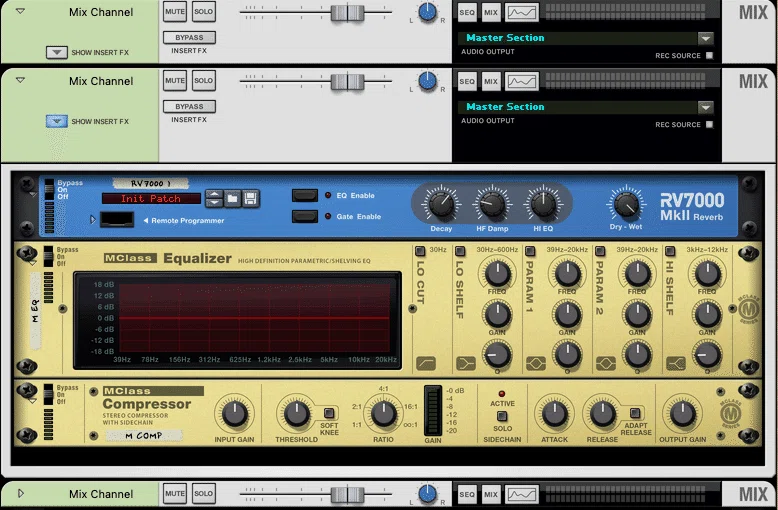Screen dimensions: 778x510
Task: Open the Master Section audio output dropdown of the second channel
Action: (x=706, y=107)
